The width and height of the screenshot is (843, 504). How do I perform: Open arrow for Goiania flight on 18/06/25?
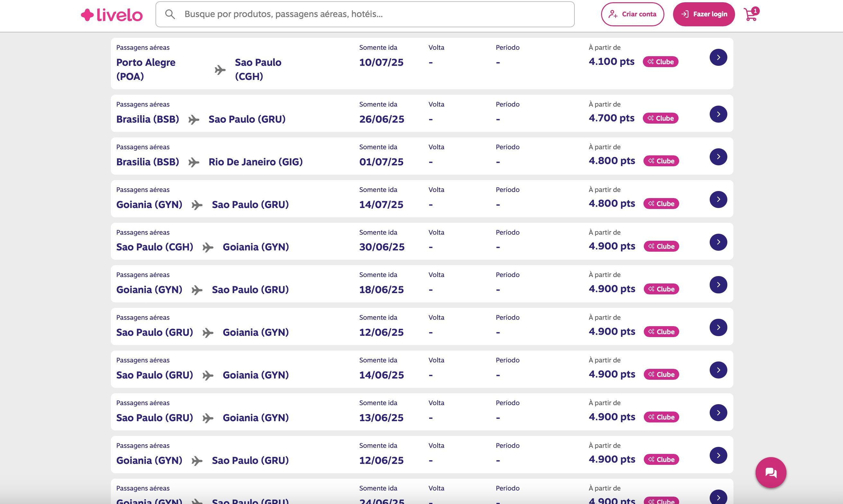[718, 285]
